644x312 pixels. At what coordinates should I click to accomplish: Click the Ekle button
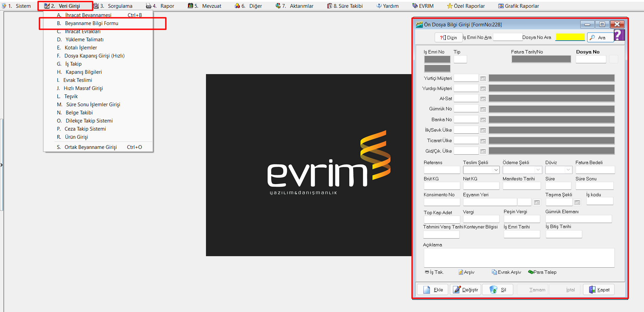(433, 290)
